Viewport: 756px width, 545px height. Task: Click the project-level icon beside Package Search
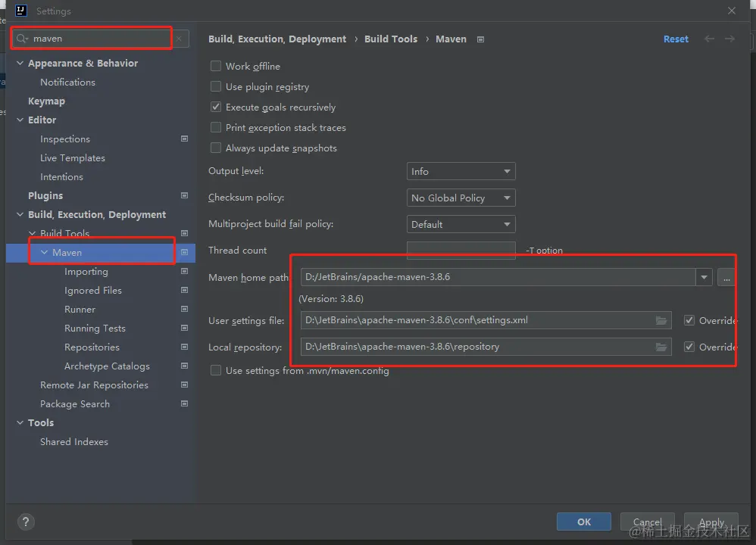(x=184, y=403)
